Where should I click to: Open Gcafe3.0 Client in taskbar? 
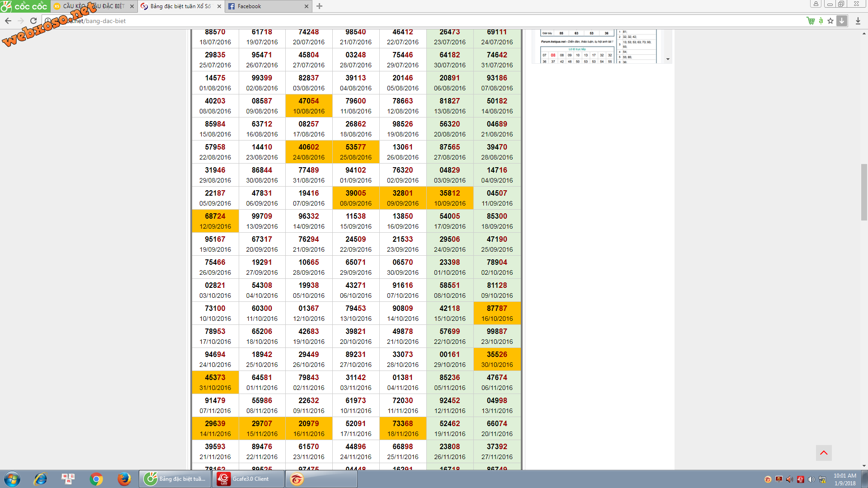pyautogui.click(x=249, y=479)
